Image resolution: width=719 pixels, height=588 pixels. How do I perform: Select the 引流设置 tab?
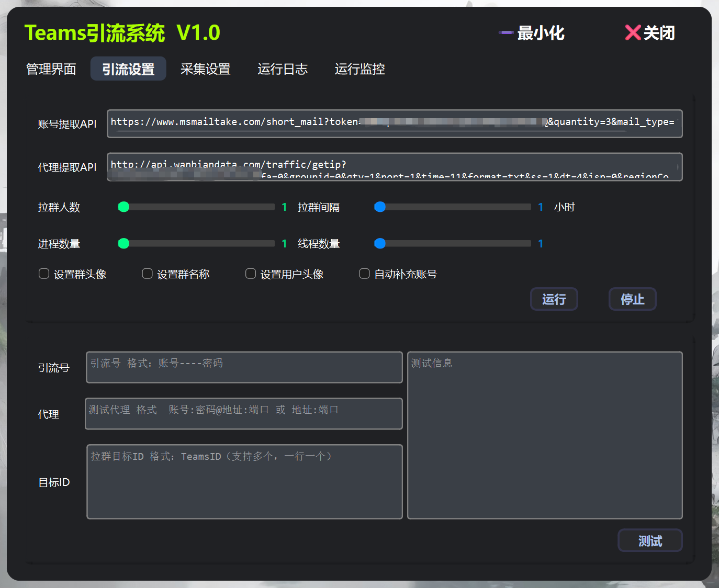click(x=128, y=69)
